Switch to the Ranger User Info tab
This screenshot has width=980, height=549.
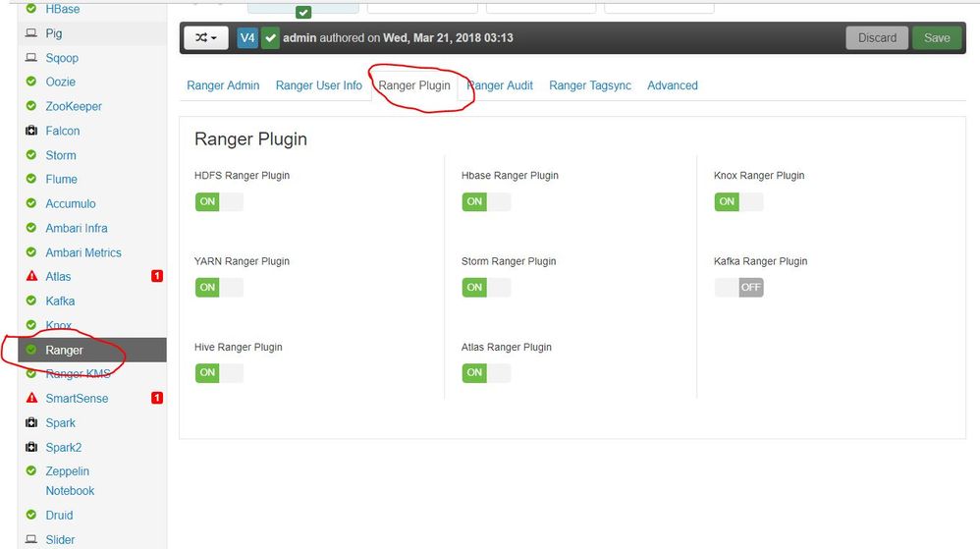[x=319, y=85]
